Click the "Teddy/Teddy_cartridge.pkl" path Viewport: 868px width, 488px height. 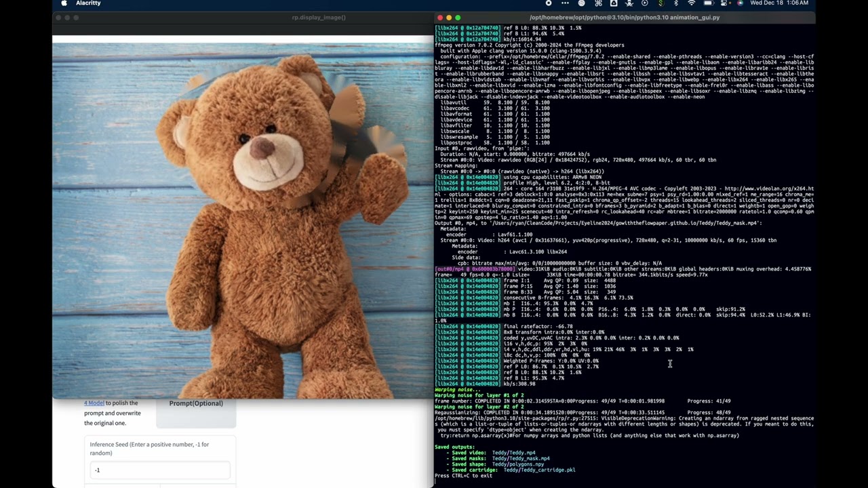(539, 470)
